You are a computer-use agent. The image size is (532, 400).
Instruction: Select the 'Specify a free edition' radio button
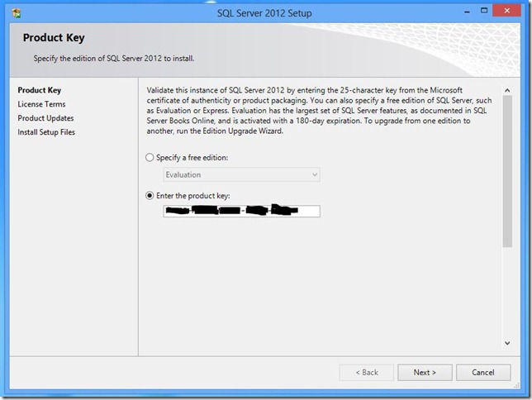[150, 158]
